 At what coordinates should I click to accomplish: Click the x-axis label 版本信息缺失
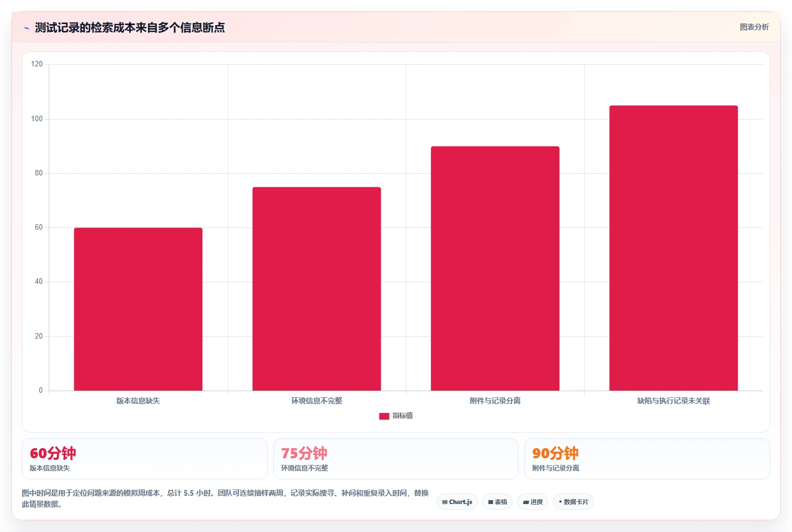click(138, 401)
